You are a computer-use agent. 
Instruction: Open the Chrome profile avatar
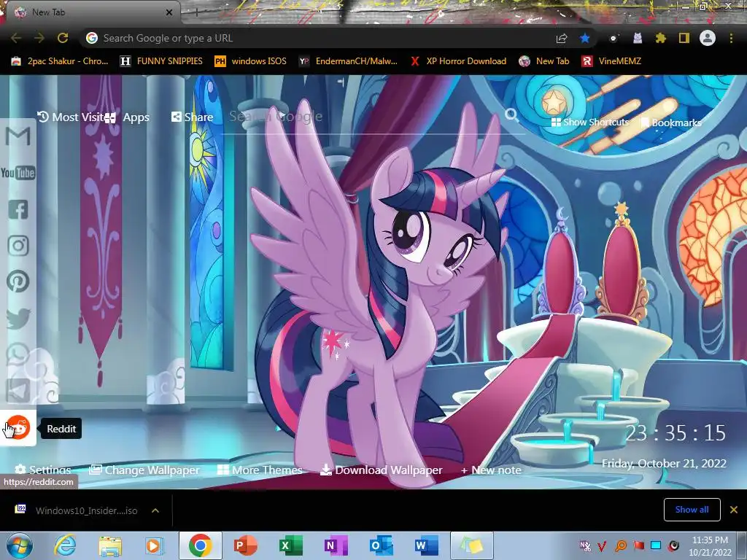[x=708, y=38]
